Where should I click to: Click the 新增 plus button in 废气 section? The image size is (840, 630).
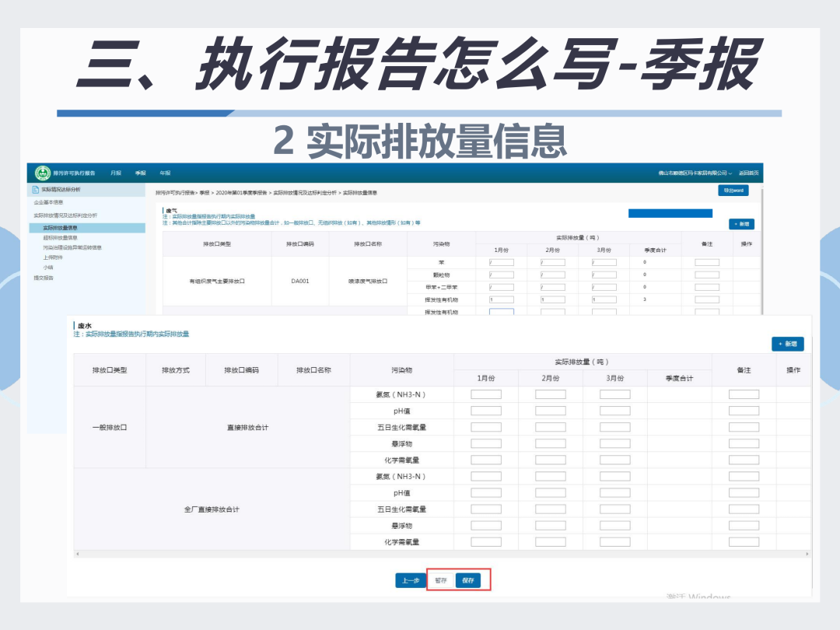pos(741,224)
